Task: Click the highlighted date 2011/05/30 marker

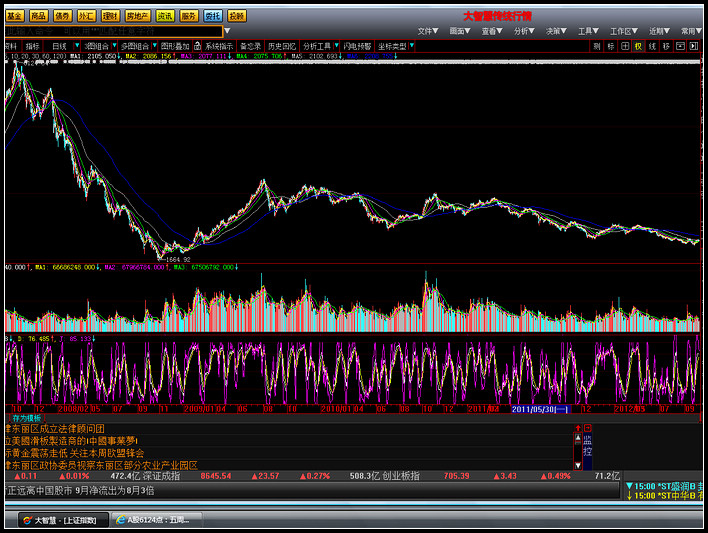Action: (x=541, y=409)
